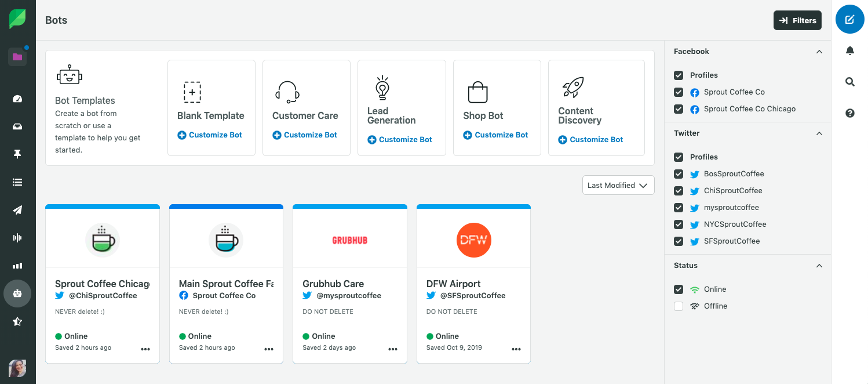Click the Customer Care headset icon
The width and height of the screenshot is (868, 384).
(x=287, y=92)
